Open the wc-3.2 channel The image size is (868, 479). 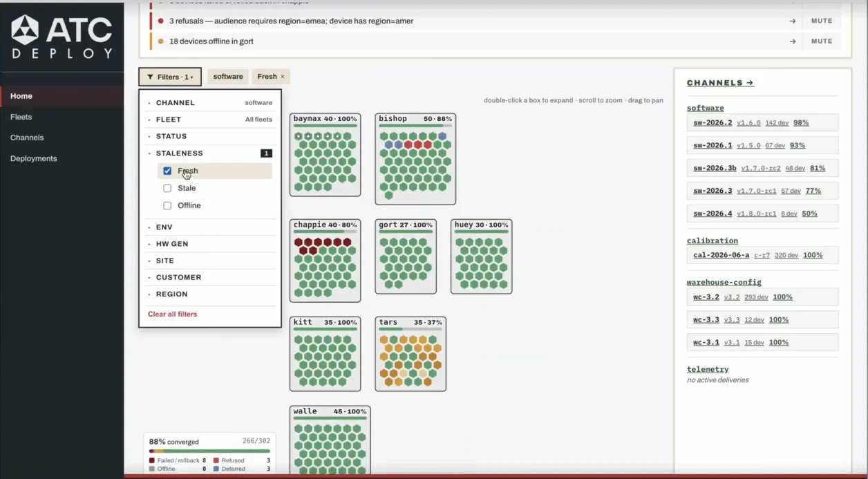coord(706,297)
